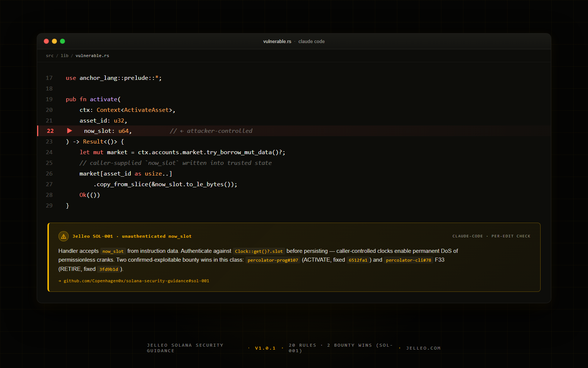Click the warning triangle icon in Jelleo alert
The height and width of the screenshot is (368, 588).
64,236
